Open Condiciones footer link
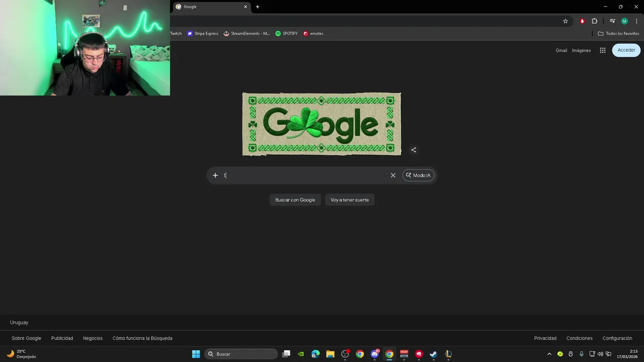This screenshot has height=362, width=644. click(x=580, y=338)
